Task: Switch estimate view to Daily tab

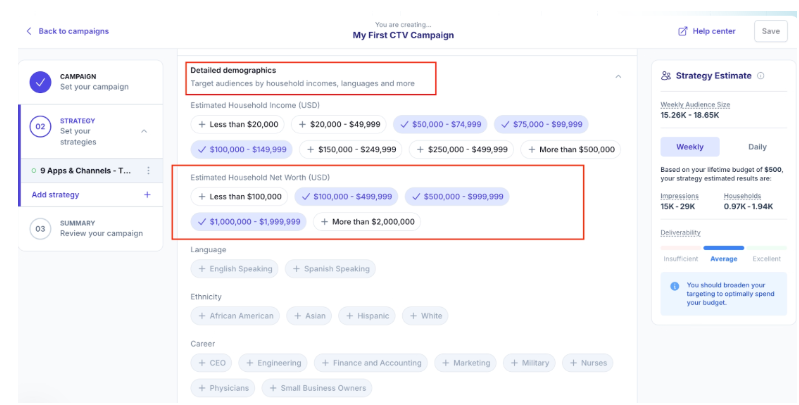Action: pos(757,147)
